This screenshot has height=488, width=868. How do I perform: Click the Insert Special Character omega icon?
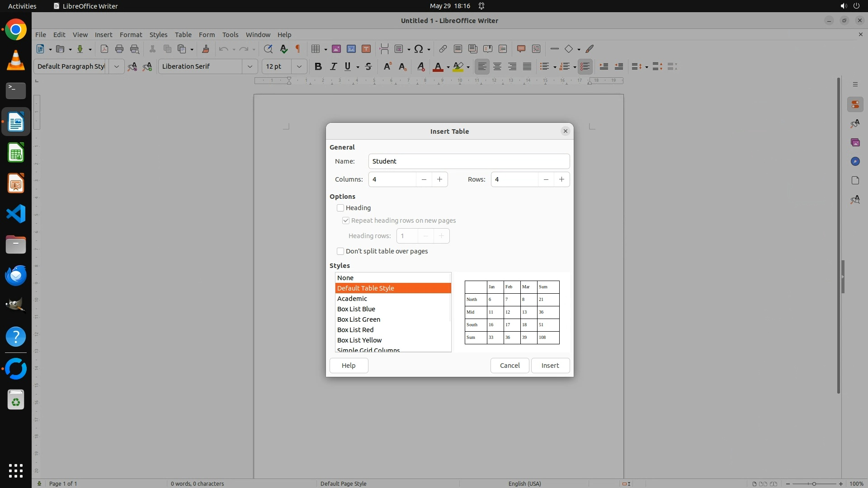point(419,49)
